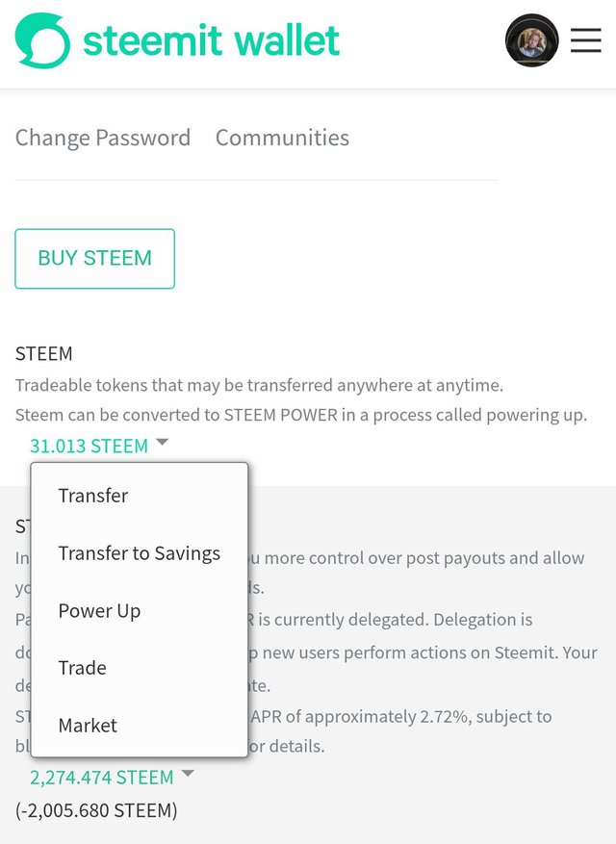Click the tradeable tokens description text
The width and height of the screenshot is (616, 844).
pyautogui.click(x=259, y=385)
